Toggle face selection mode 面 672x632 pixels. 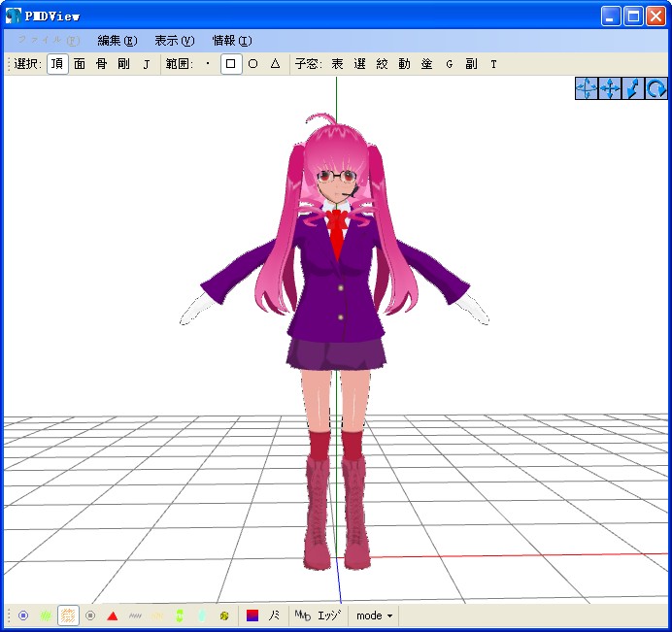pos(80,64)
